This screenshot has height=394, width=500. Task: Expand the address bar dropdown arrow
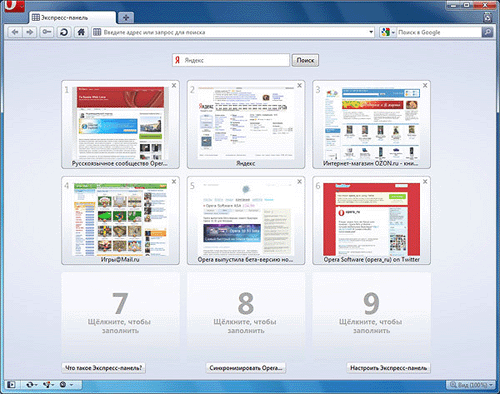pos(371,32)
